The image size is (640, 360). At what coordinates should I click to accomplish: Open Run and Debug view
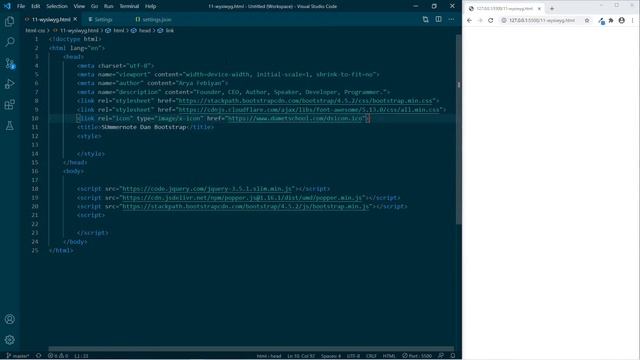click(10, 84)
